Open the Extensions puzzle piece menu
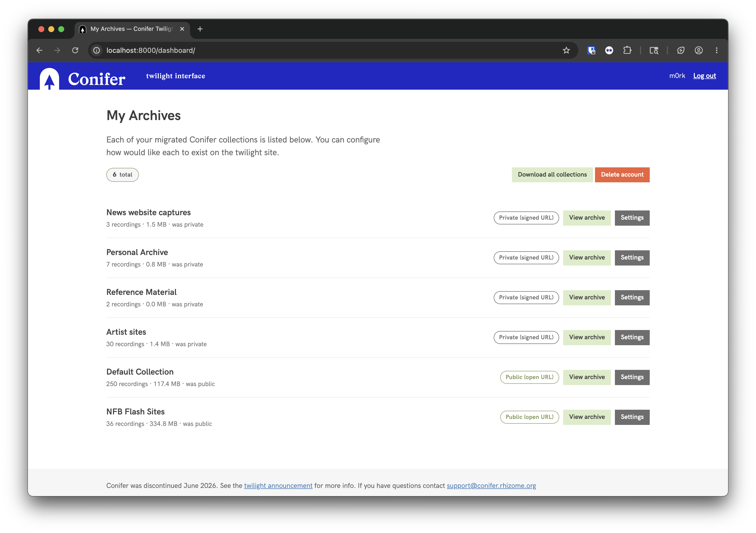Image resolution: width=756 pixels, height=533 pixels. (627, 50)
